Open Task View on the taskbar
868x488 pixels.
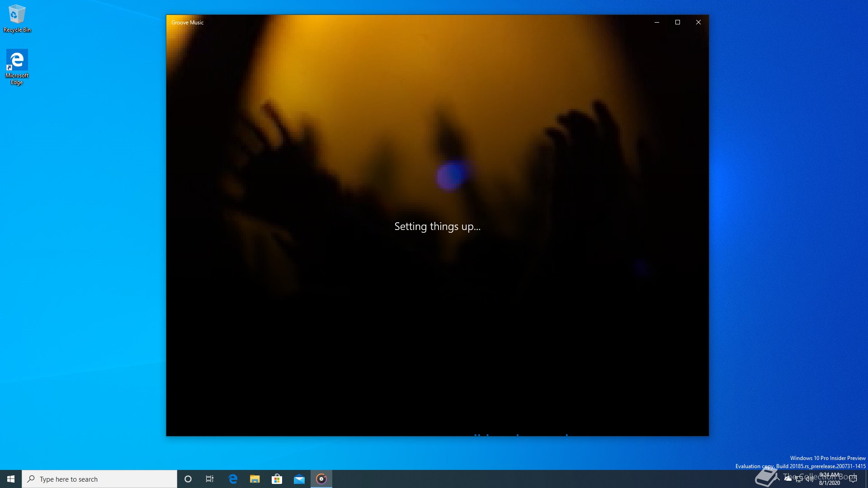click(210, 479)
